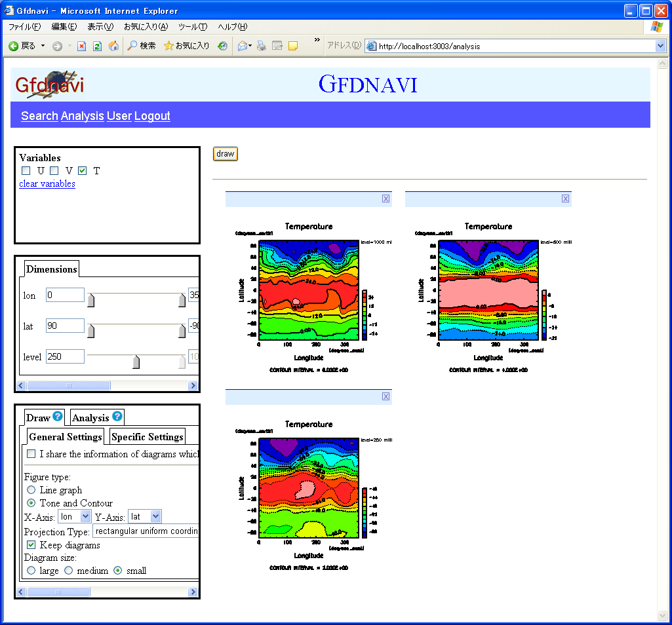Expand the Projection Type dropdown
The height and width of the screenshot is (625, 672).
point(146,531)
